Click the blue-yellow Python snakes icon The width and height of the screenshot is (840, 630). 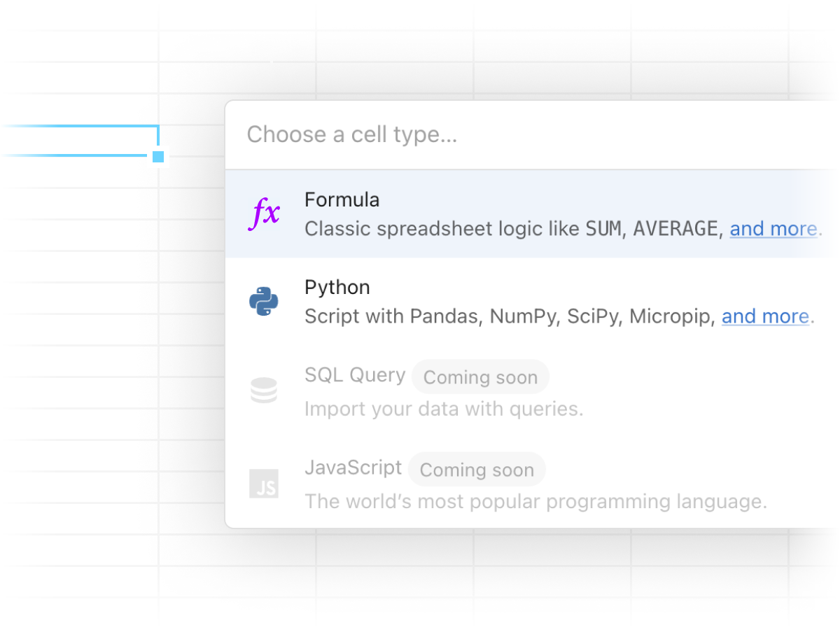[265, 301]
